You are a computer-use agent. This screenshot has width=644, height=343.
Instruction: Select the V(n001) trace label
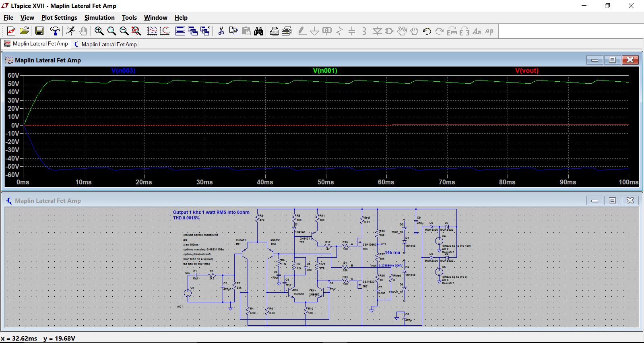tap(325, 70)
